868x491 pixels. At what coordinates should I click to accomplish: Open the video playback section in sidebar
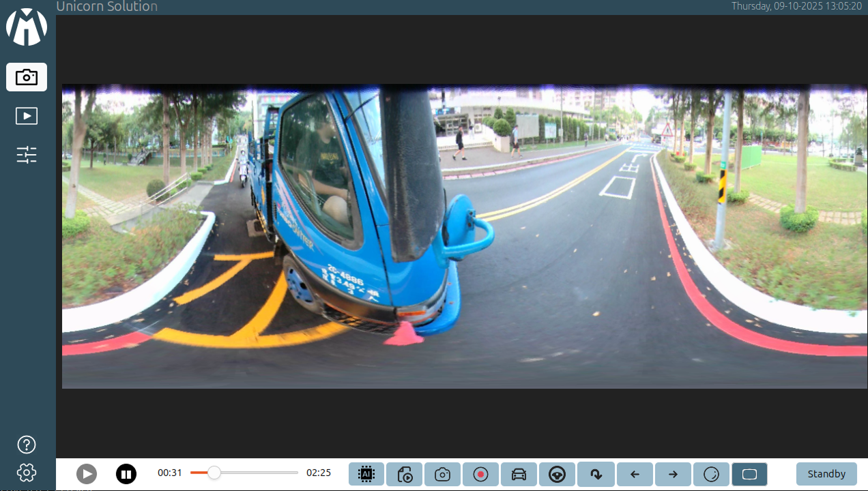tap(27, 116)
